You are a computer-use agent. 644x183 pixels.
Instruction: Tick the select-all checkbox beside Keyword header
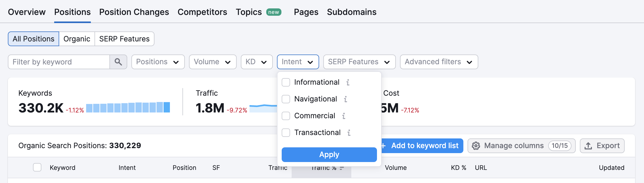tap(37, 167)
